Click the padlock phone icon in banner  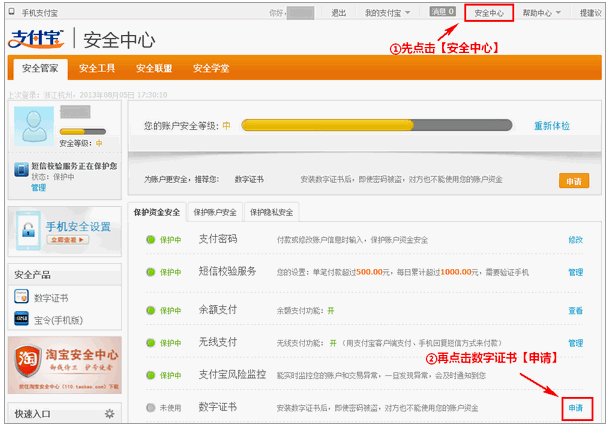point(28,230)
